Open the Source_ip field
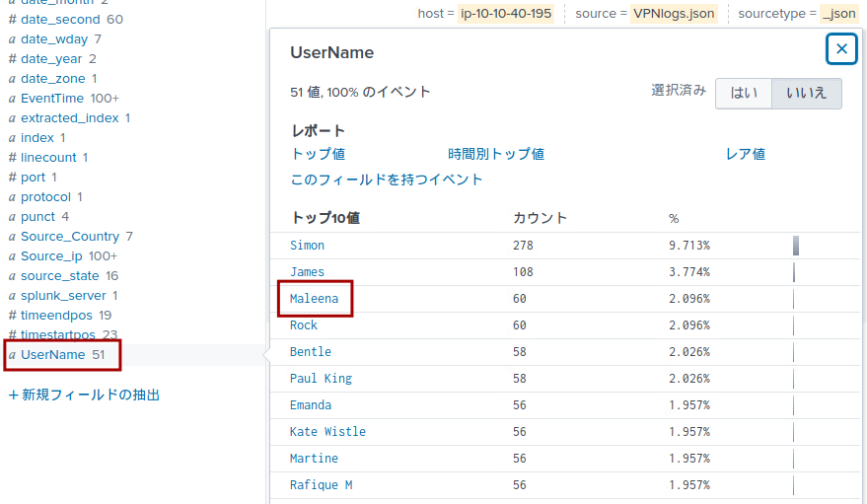This screenshot has width=867, height=504. point(51,256)
